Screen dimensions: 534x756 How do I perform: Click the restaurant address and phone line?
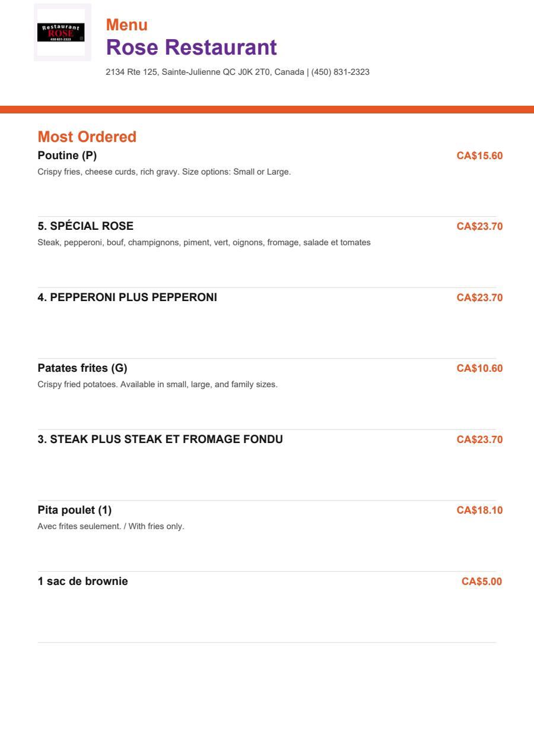point(237,72)
